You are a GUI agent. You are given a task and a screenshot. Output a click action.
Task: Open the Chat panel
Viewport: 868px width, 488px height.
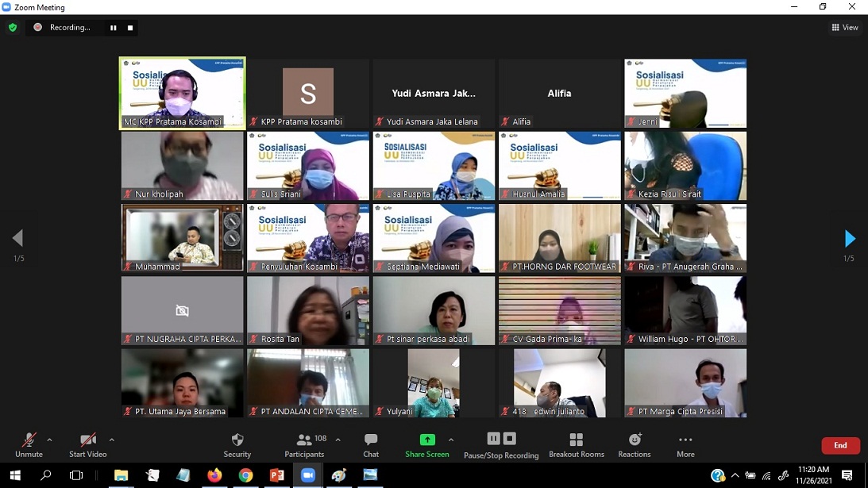pyautogui.click(x=371, y=445)
